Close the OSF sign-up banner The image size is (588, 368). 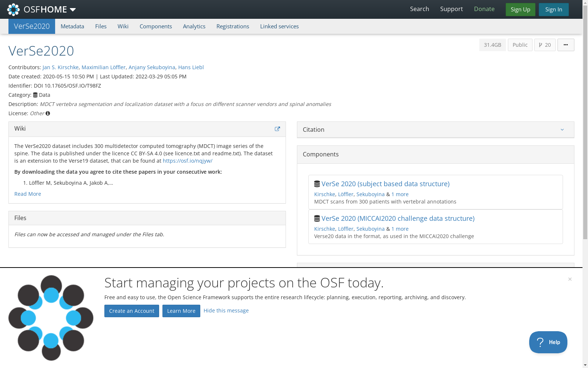[570, 279]
